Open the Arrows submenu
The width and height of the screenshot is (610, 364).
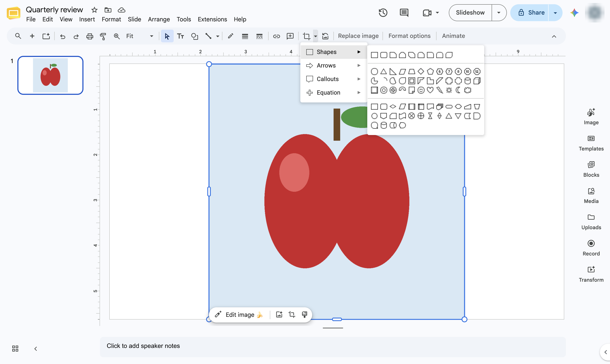click(334, 65)
